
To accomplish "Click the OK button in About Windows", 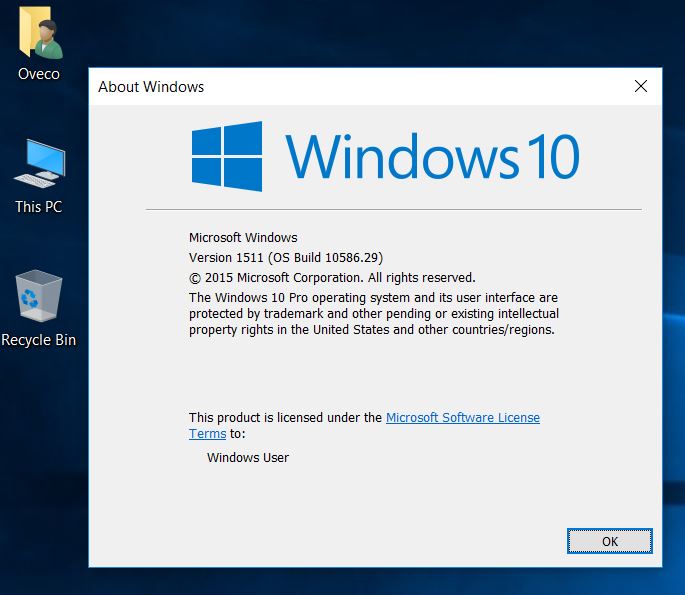I will pyautogui.click(x=609, y=541).
